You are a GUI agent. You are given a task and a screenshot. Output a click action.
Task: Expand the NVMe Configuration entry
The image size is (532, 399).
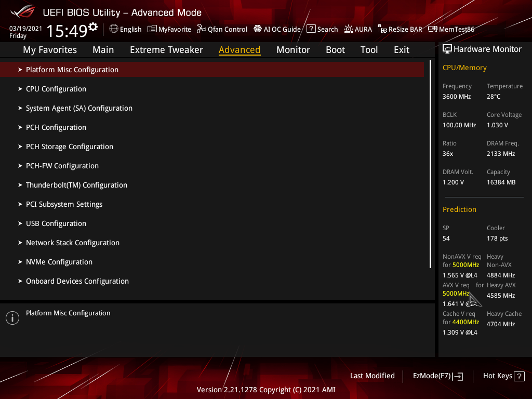pyautogui.click(x=212, y=262)
